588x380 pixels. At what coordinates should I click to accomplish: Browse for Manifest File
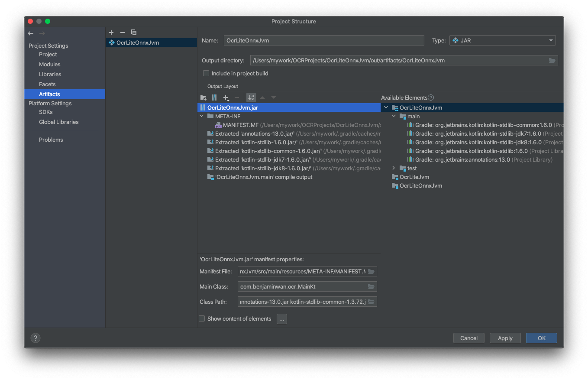tap(371, 272)
